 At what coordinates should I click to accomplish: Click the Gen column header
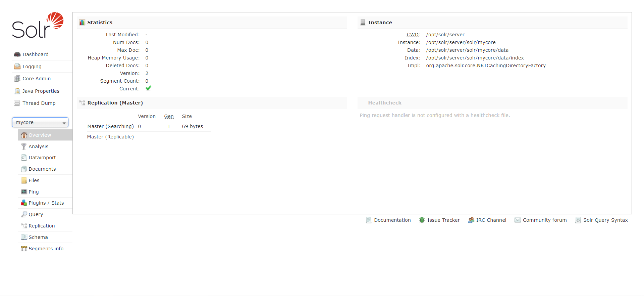coord(169,116)
